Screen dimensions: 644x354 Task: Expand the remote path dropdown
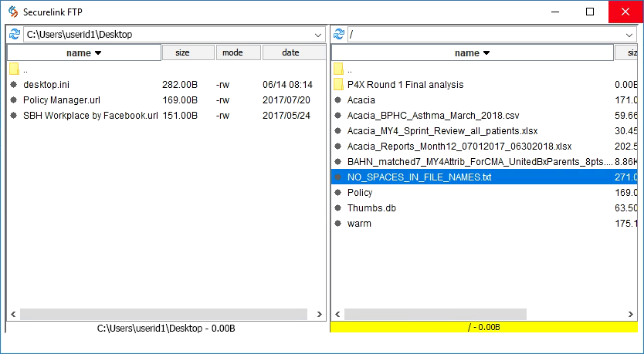point(630,35)
